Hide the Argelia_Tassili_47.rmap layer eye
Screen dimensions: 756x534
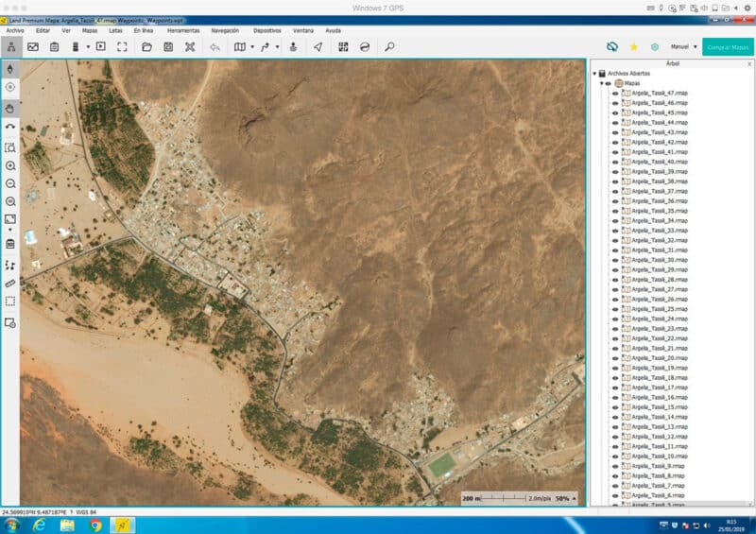(615, 94)
